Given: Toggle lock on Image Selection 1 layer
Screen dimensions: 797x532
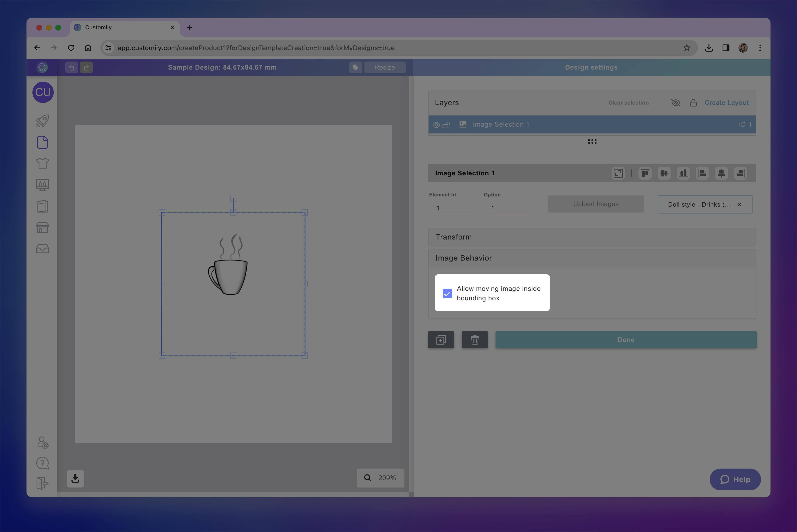Looking at the screenshot, I should 446,125.
